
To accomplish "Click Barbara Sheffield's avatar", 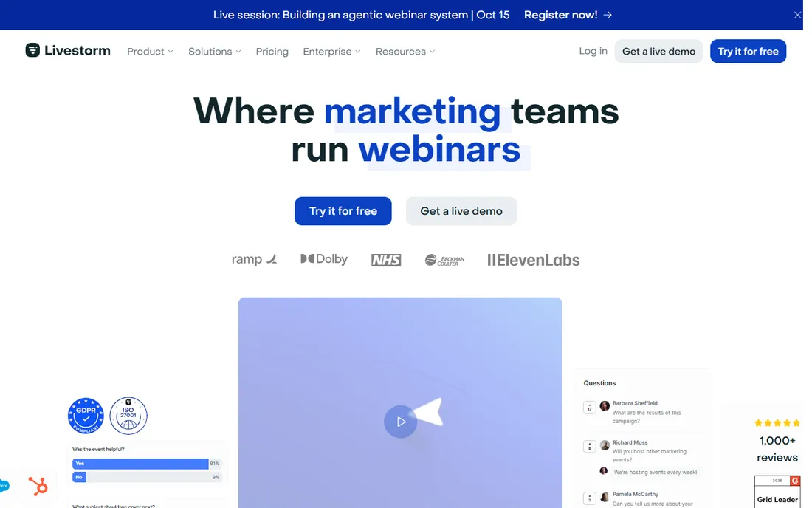I will pos(605,405).
